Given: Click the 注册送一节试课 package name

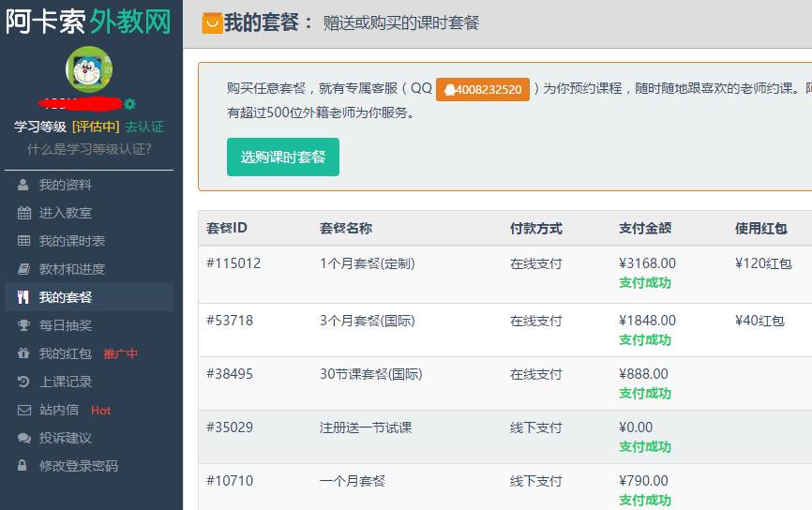Looking at the screenshot, I should click(x=366, y=427).
